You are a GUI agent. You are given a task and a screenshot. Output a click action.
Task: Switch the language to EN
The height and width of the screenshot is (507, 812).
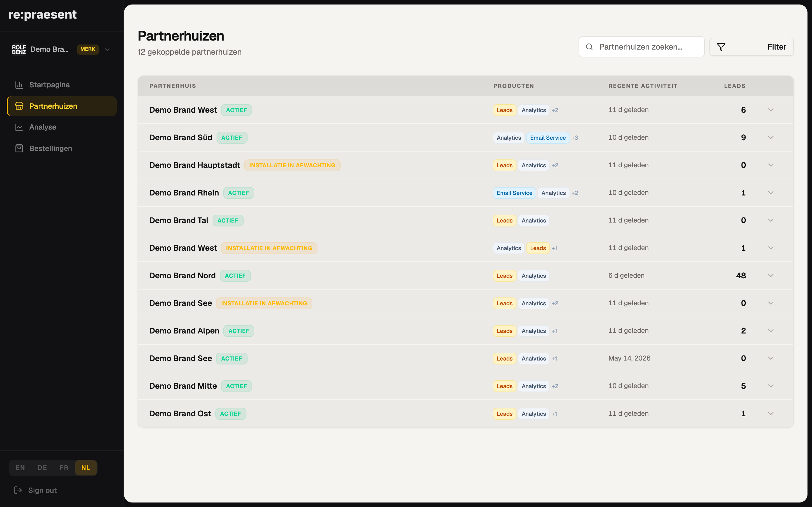20,468
